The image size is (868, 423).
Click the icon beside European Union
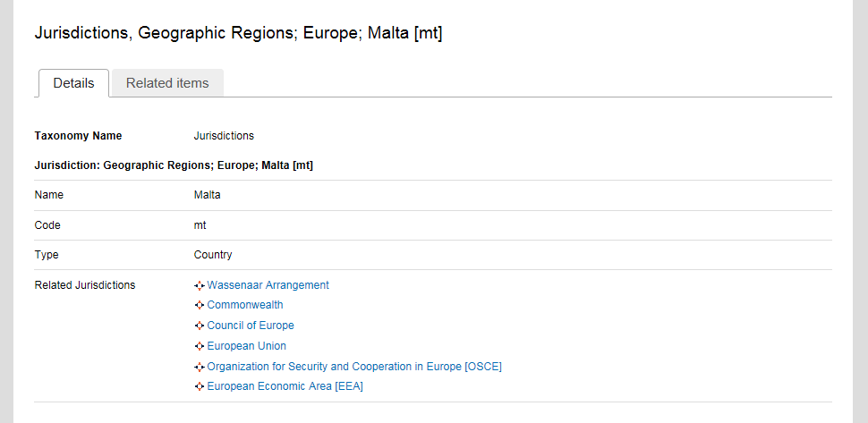(200, 346)
